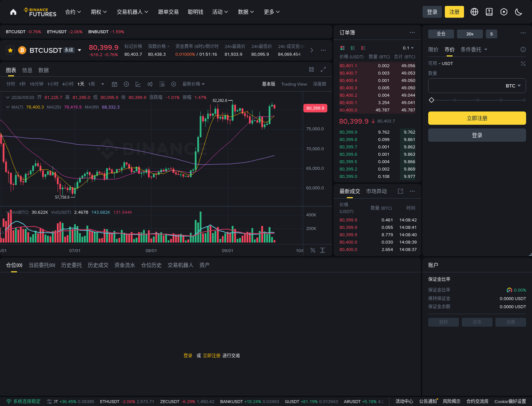
Task: Expand the chart to fullscreen
Action: [x=323, y=70]
